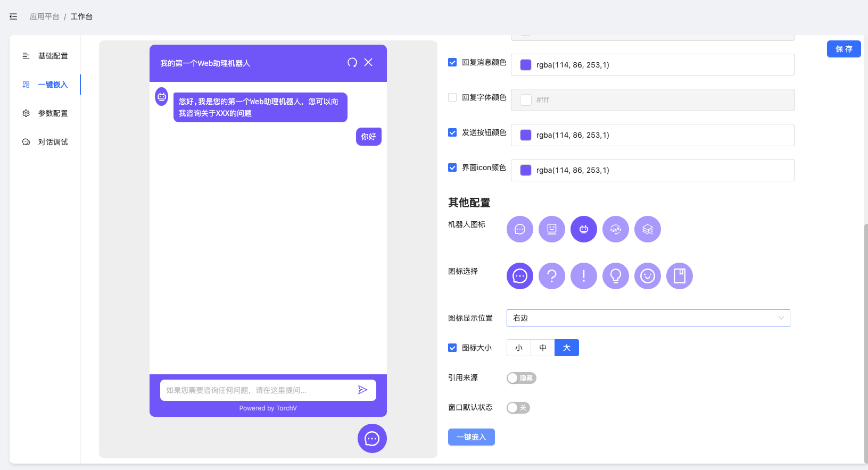Select icon size 中
Viewport: 868px width, 470px height.
coord(543,348)
